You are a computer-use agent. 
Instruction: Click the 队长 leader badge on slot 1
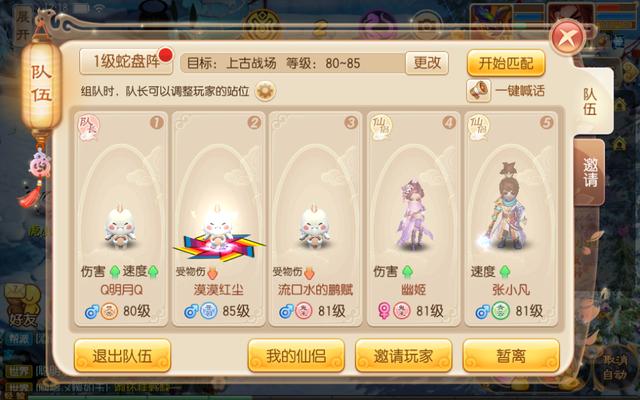[89, 128]
